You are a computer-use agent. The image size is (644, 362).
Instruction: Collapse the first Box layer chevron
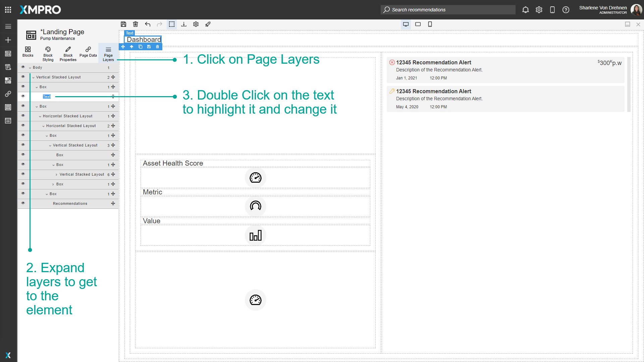(x=37, y=86)
